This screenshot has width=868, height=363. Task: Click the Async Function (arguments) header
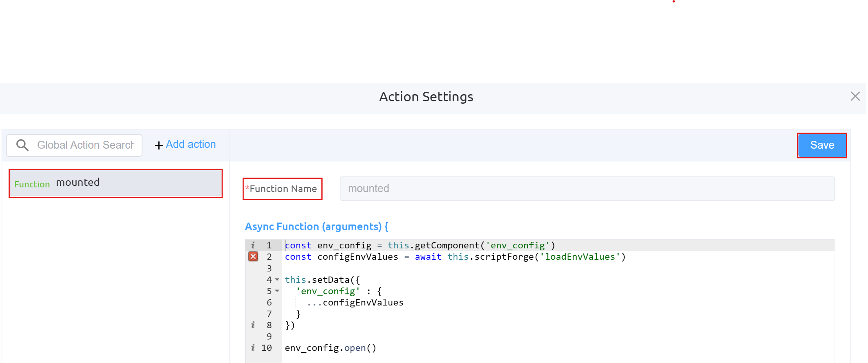coord(316,226)
